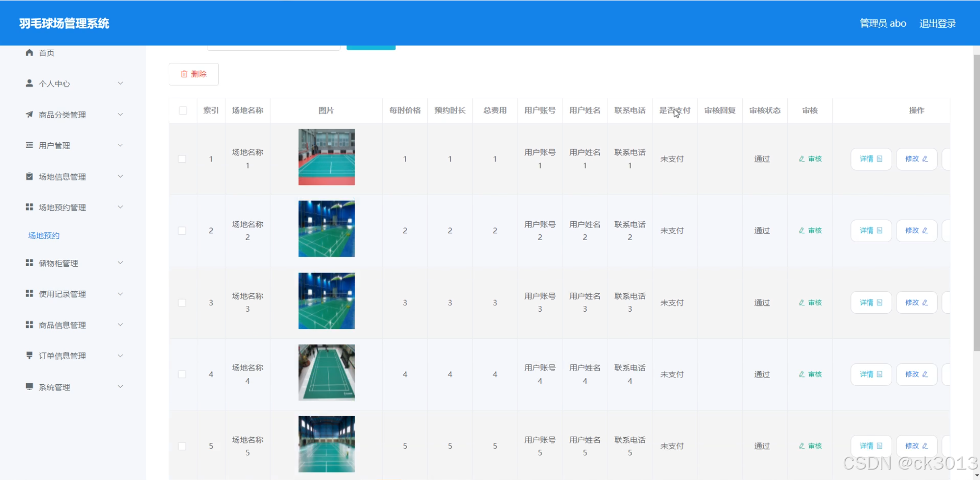
Task: Click the 退出登录 link
Action: coord(938,24)
